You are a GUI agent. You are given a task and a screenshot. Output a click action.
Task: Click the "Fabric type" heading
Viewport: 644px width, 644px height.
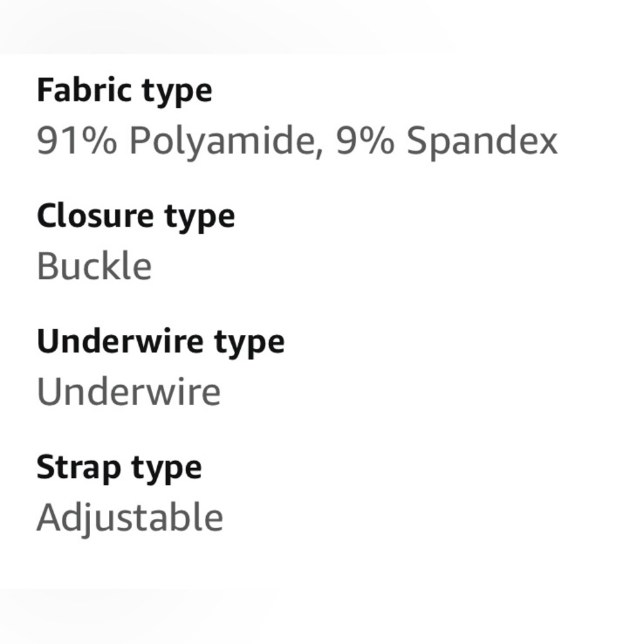(x=124, y=91)
